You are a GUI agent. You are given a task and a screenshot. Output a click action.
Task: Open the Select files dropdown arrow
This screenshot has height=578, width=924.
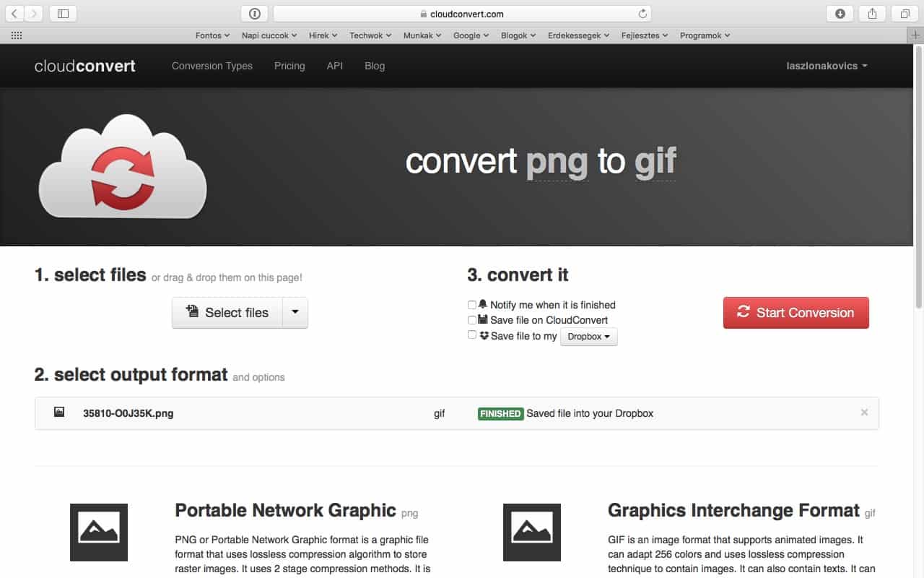point(295,313)
